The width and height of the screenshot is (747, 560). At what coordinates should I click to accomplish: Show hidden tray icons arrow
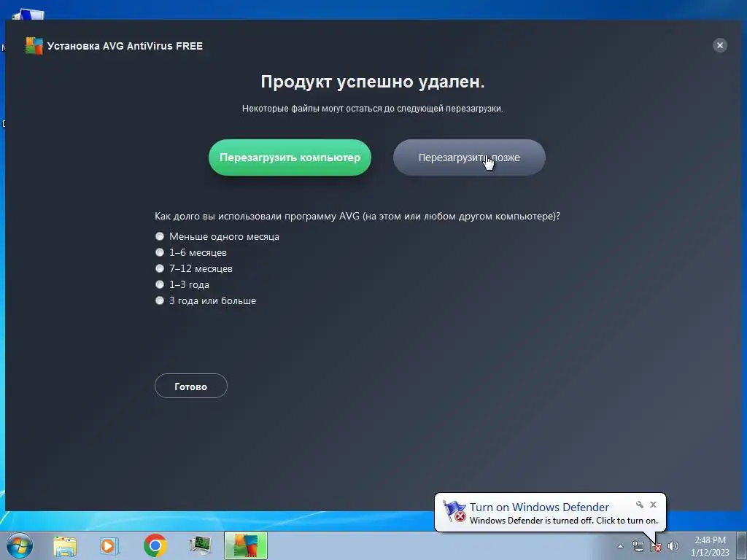click(620, 546)
